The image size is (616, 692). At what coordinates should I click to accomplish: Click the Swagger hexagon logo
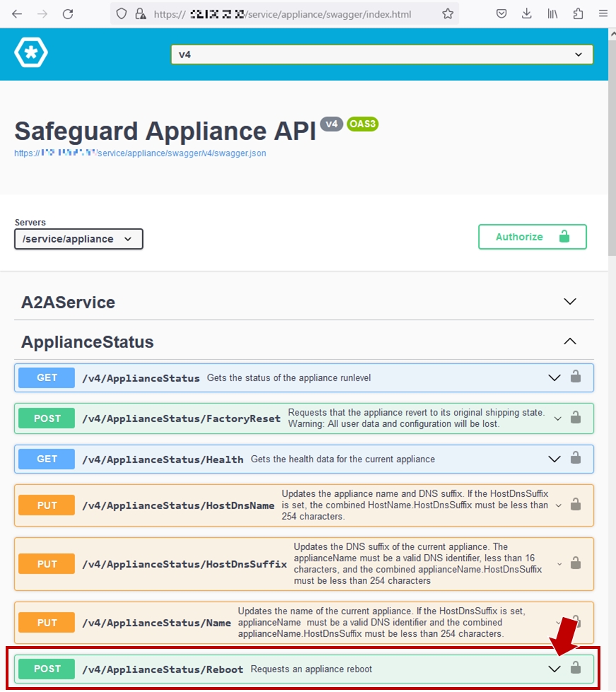31,52
